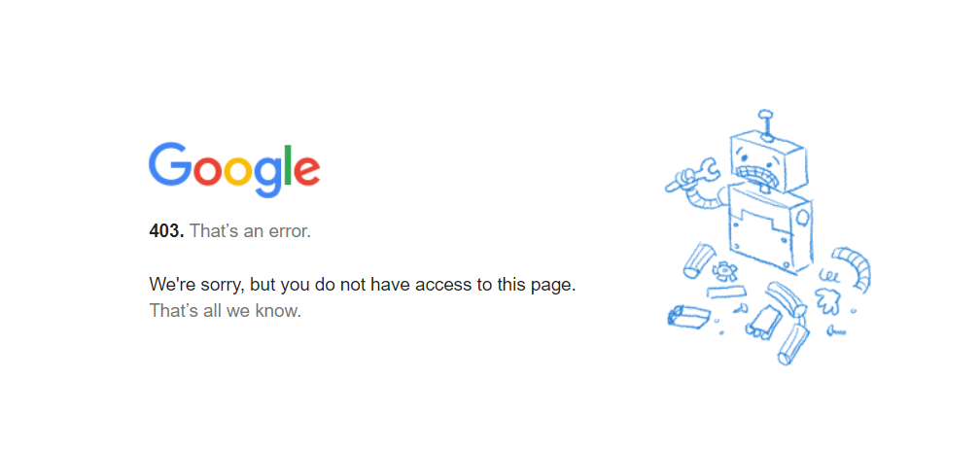Viewport: 980px width, 449px height.
Task: Click the small battery pack part on floor
Action: coord(762,323)
